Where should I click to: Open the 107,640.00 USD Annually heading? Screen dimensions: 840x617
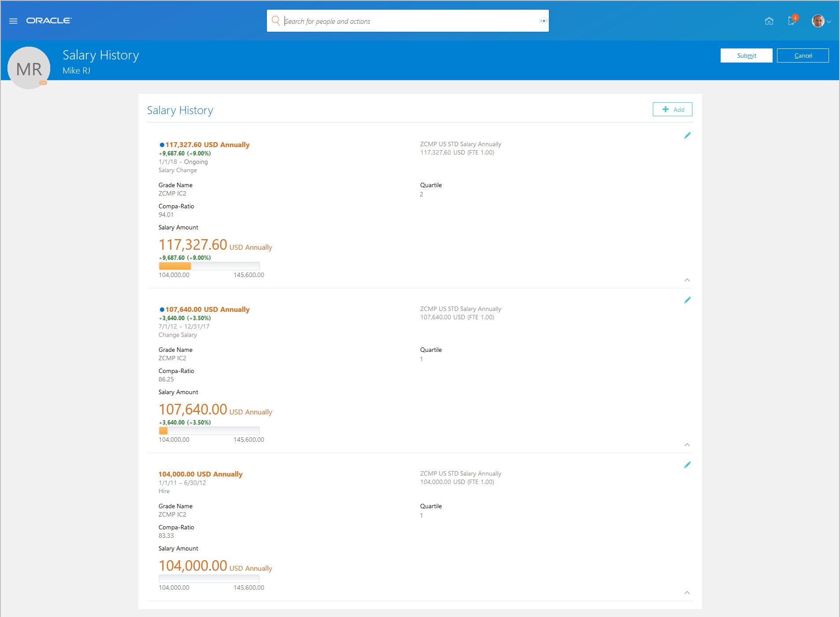click(x=207, y=309)
